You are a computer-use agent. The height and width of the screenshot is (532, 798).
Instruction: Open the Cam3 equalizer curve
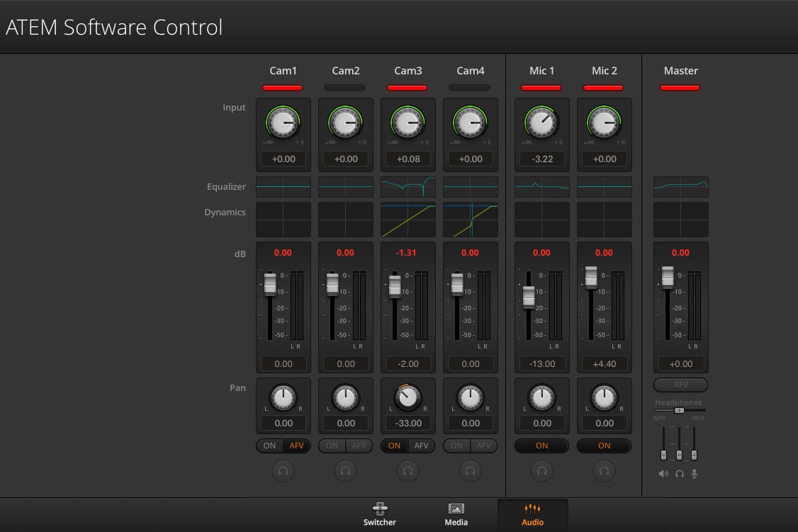(408, 186)
